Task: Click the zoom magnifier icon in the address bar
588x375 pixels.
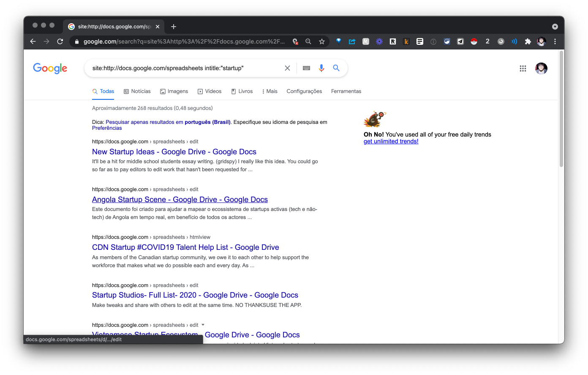Action: pyautogui.click(x=308, y=41)
